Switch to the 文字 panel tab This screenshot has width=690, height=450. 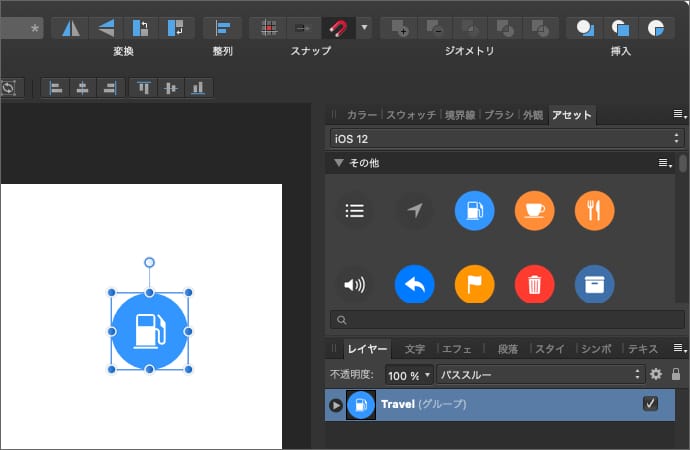[x=414, y=349]
